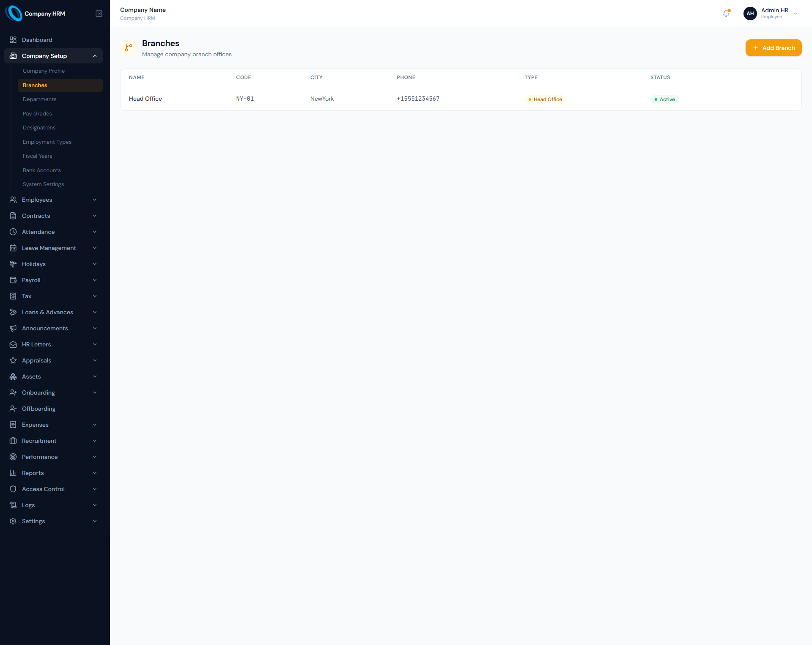Expand the Attendance menu chevron

click(95, 232)
